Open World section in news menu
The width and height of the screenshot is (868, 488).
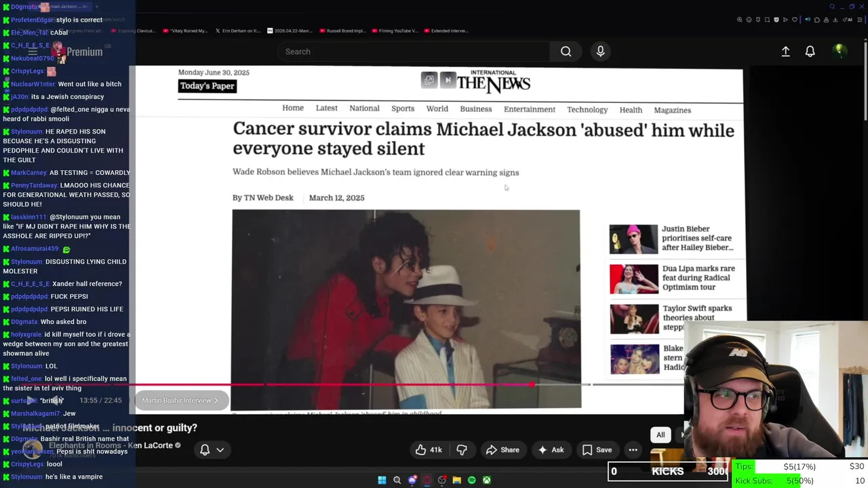click(437, 108)
